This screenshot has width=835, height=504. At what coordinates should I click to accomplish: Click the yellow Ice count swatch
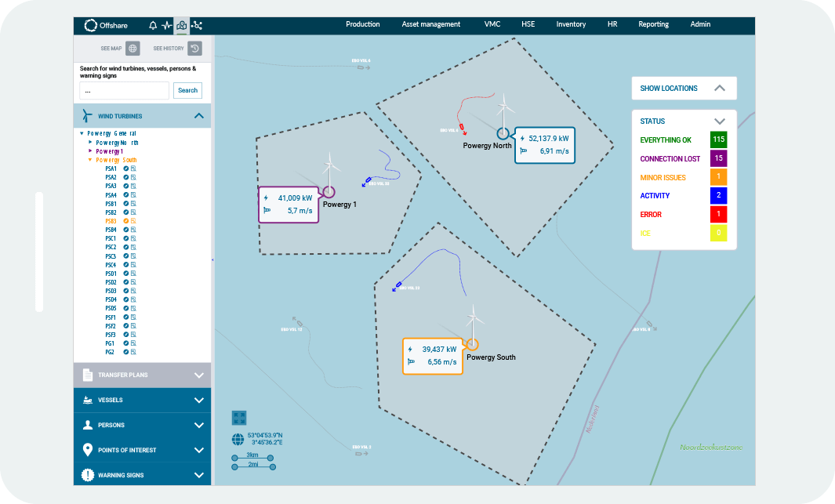tap(718, 233)
